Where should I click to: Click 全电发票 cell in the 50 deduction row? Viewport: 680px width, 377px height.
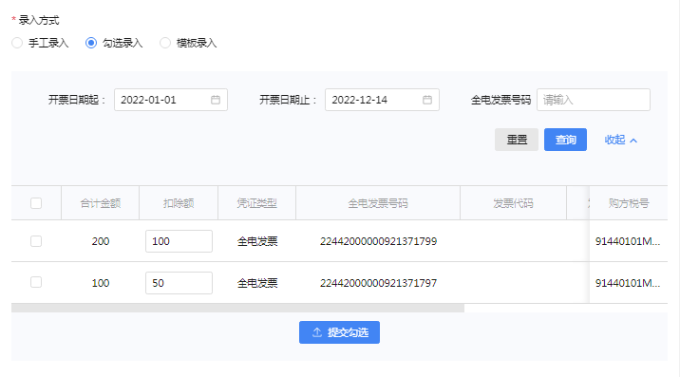[257, 283]
